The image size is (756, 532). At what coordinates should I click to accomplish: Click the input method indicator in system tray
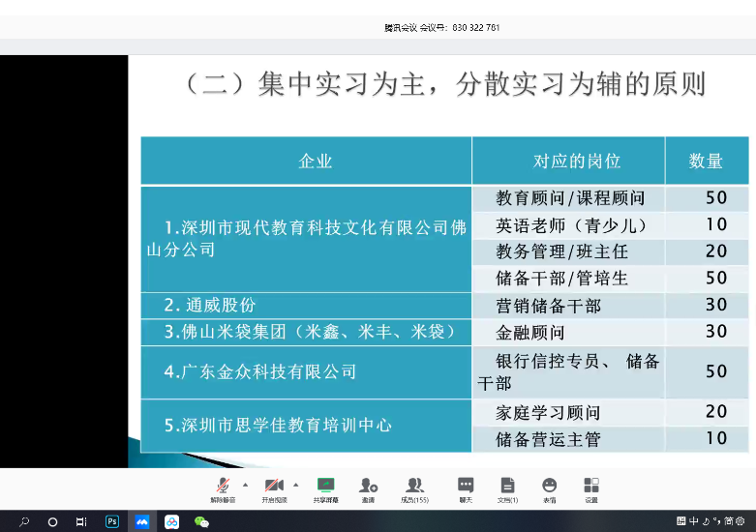click(694, 521)
